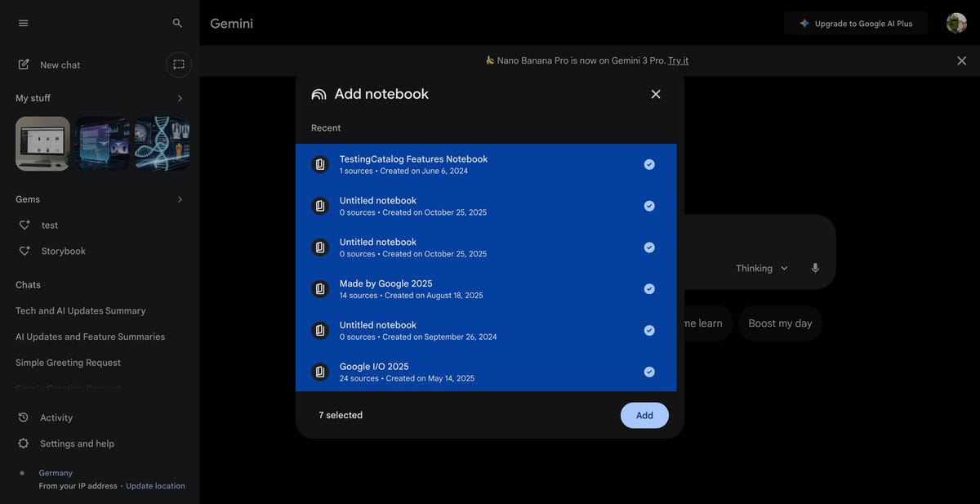Close the Add notebook dialog
This screenshot has width=980, height=504.
(656, 94)
